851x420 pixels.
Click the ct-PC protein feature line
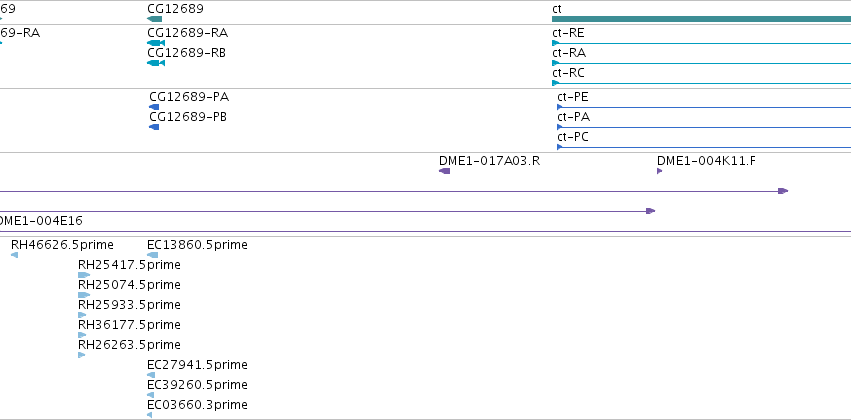point(704,147)
